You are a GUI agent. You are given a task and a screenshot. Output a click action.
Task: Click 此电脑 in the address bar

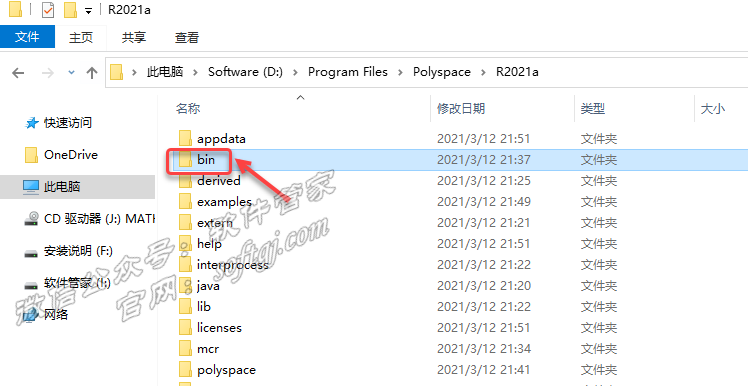[x=165, y=72]
